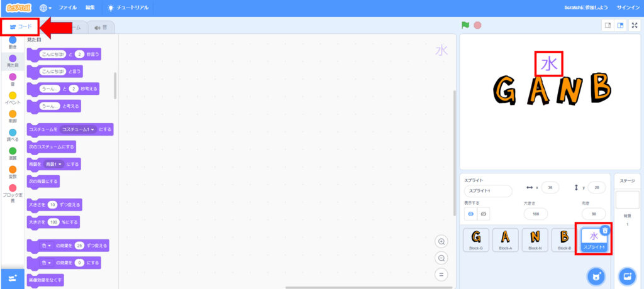
Task: Select the Block-B sprite
Action: click(565, 240)
